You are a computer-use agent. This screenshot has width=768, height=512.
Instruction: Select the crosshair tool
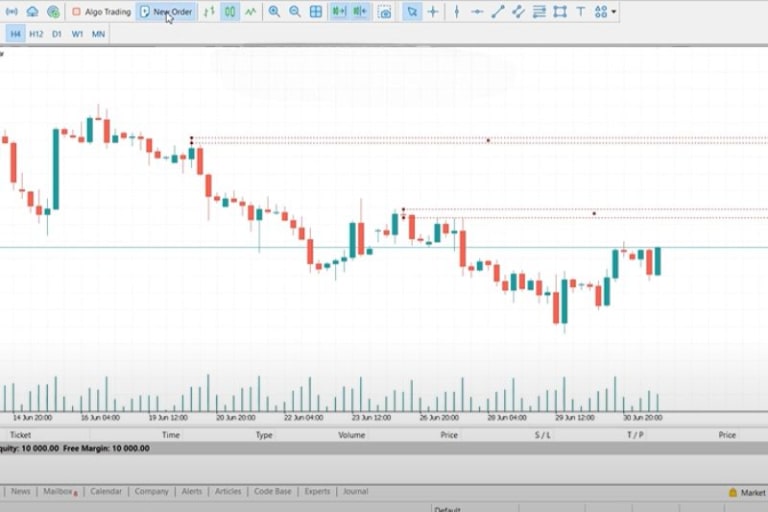pos(433,12)
